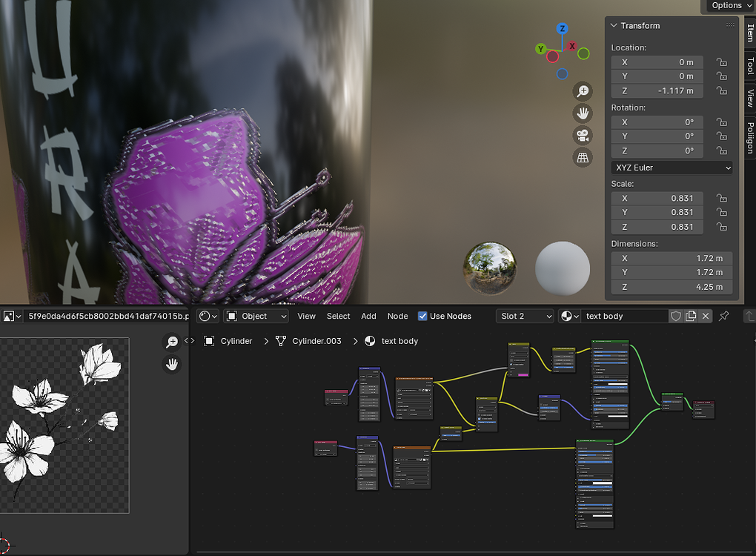The height and width of the screenshot is (556, 756).
Task: Open the XYZ Euler rotation mode dropdown
Action: pyautogui.click(x=672, y=168)
